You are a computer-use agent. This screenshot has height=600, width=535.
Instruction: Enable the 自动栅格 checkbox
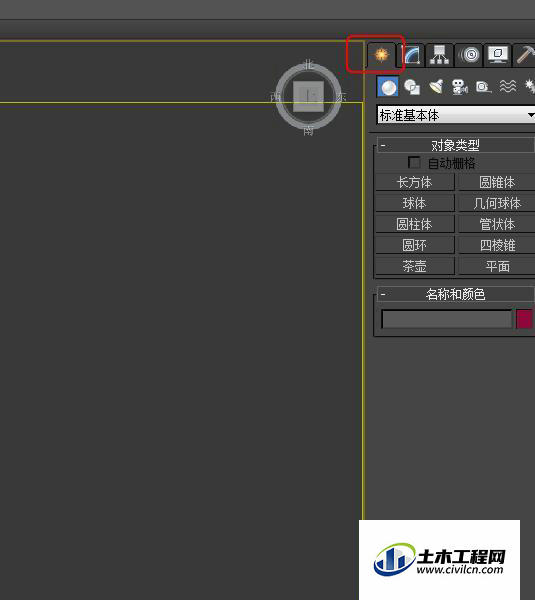coord(414,163)
